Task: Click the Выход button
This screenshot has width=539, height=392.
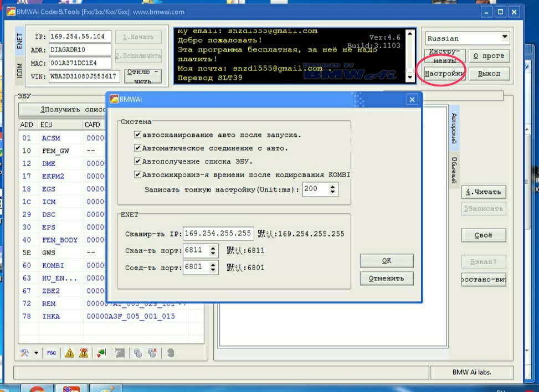Action: click(x=489, y=74)
